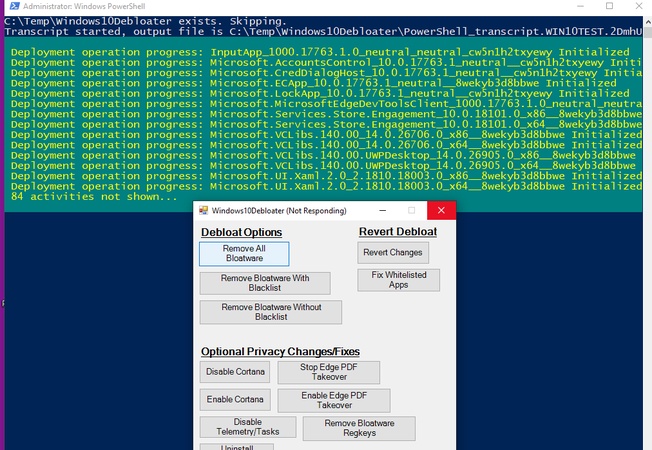Click the disabled maximize button of Windows10Debloater

point(411,210)
